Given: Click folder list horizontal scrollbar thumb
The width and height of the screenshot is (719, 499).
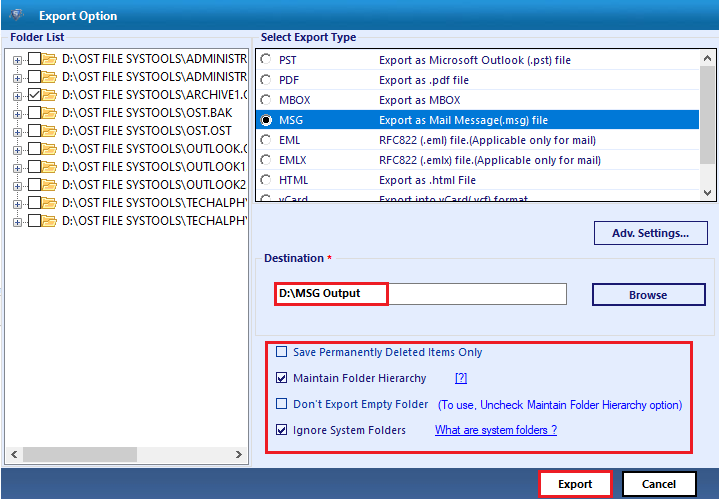Looking at the screenshot, I should 80,454.
